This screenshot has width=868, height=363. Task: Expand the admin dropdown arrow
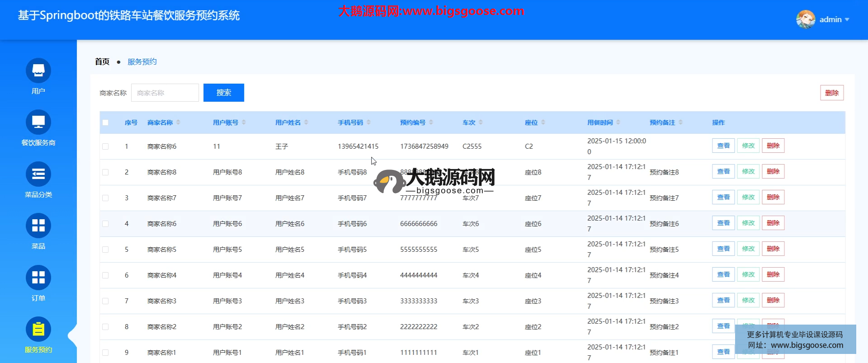click(847, 19)
